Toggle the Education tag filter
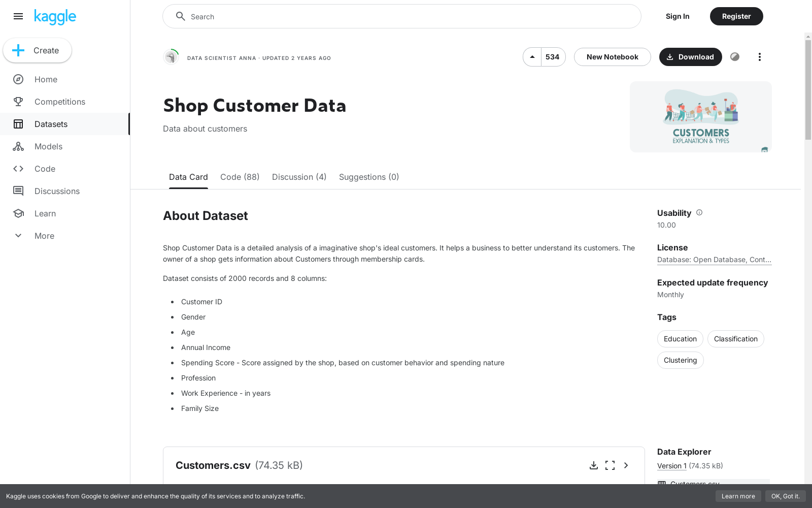Image resolution: width=812 pixels, height=508 pixels. click(x=680, y=339)
